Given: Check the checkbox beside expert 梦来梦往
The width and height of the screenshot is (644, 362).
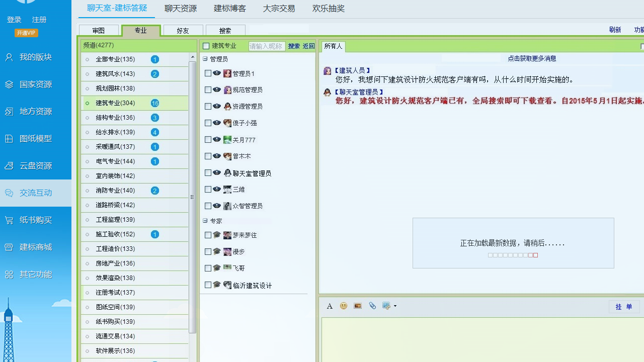Looking at the screenshot, I should click(208, 235).
